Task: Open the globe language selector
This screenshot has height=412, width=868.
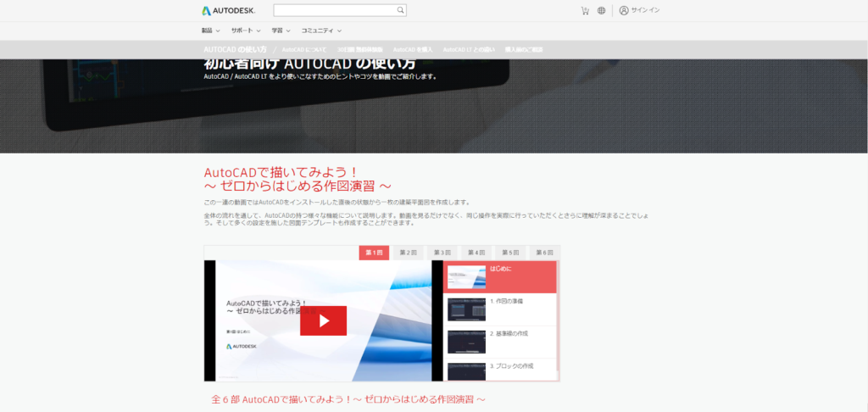Action: click(x=601, y=10)
